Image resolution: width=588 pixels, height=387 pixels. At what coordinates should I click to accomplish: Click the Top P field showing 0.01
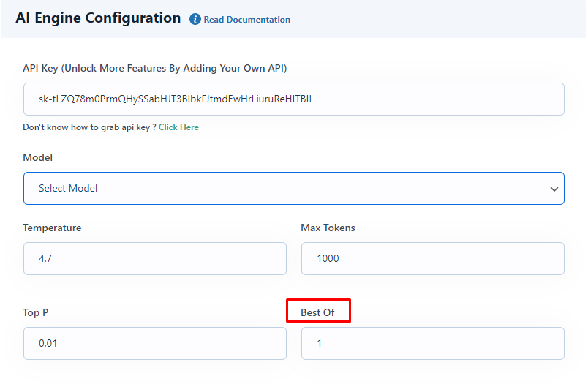coord(155,343)
